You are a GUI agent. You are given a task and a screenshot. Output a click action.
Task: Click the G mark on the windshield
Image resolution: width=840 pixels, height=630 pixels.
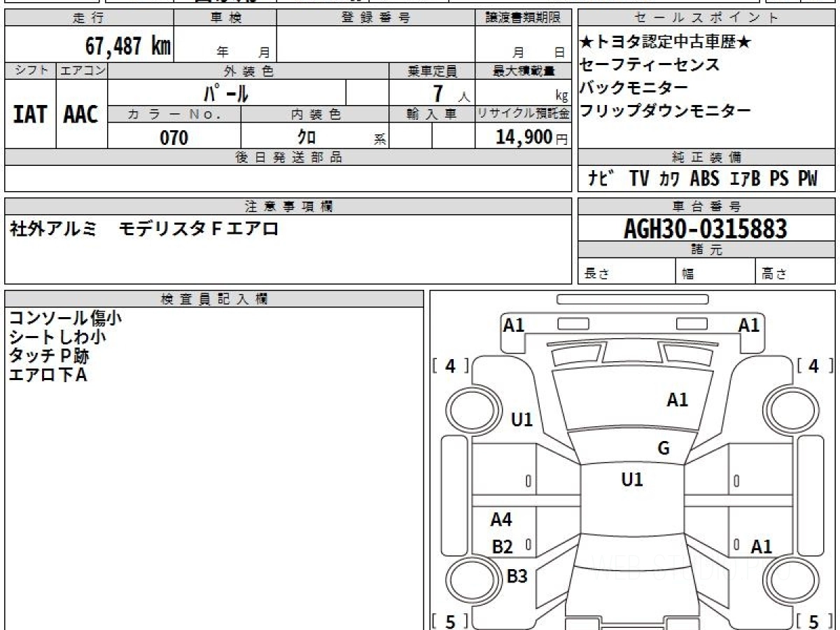click(664, 449)
